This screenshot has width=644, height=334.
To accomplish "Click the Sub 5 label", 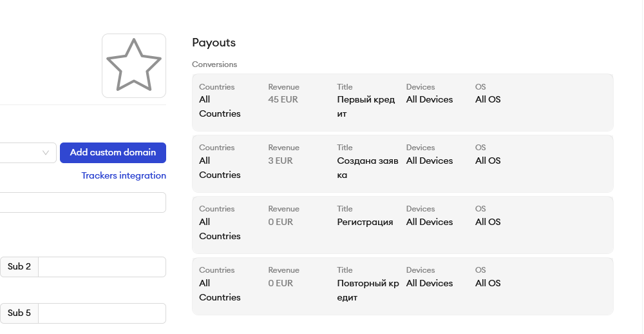I will [x=19, y=313].
